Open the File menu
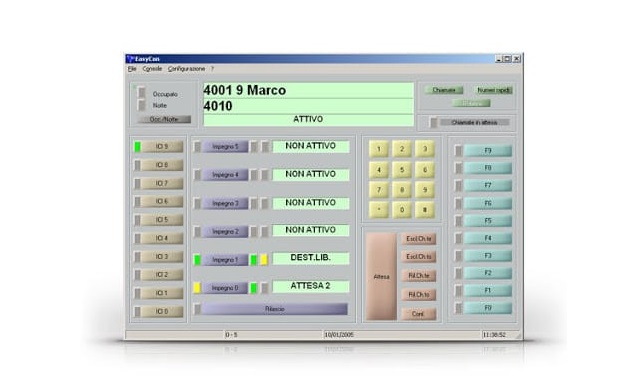 [132, 69]
